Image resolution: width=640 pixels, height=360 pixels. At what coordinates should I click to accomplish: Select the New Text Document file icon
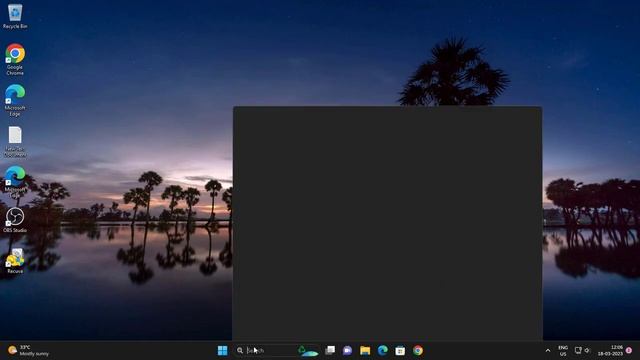point(15,142)
